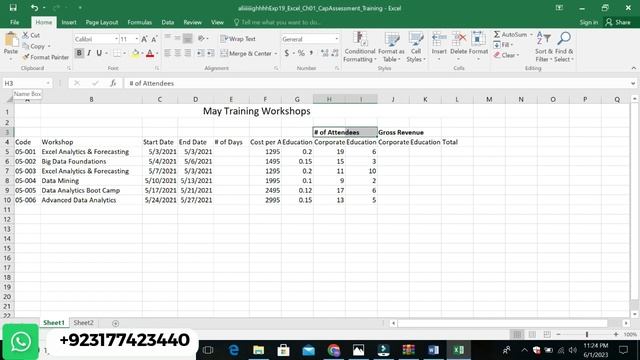Open the Clear dropdown

click(x=507, y=55)
